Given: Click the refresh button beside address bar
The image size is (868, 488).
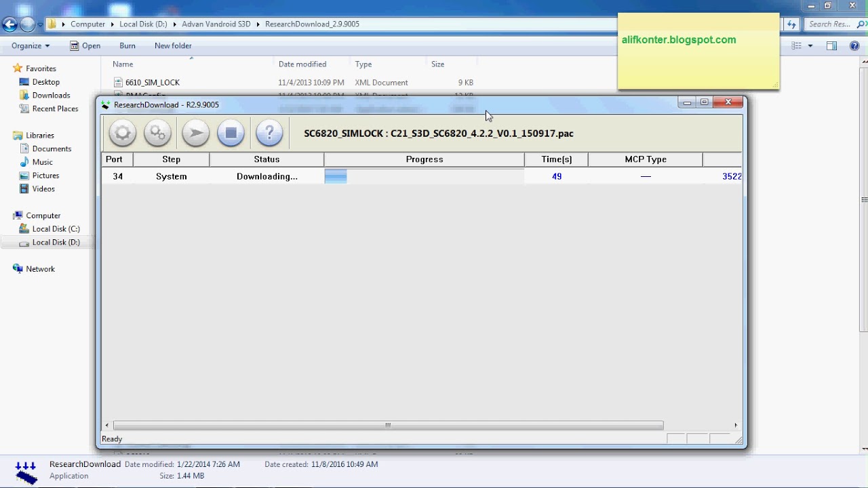Looking at the screenshot, I should (791, 24).
